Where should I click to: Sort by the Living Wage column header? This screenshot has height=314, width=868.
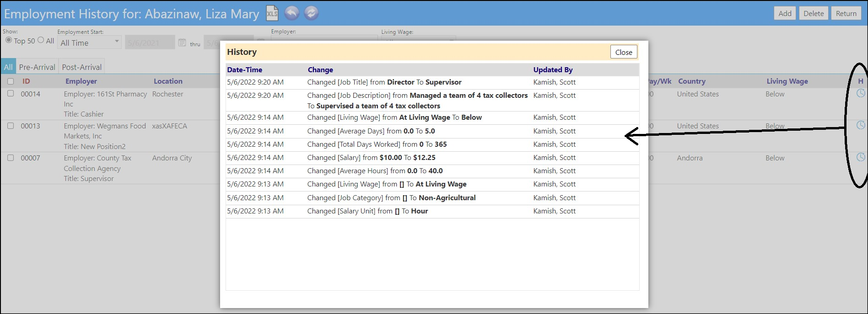(x=787, y=81)
